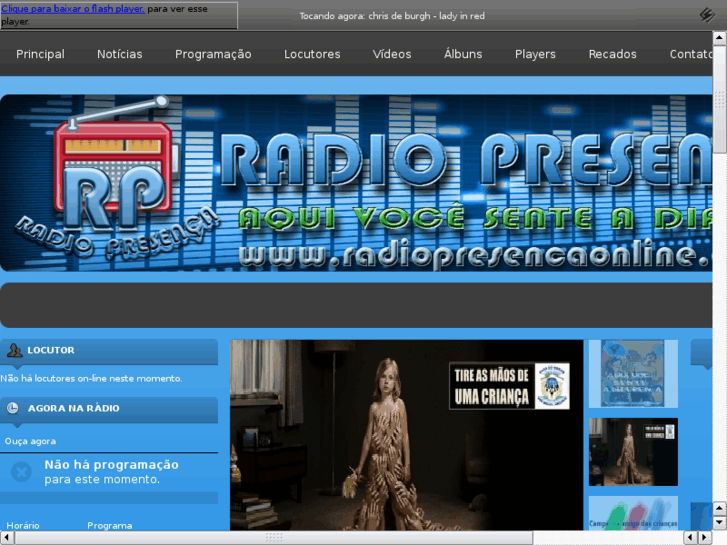Screen dimensions: 727x545
Task: Open Recados page from the nav bar
Action: [612, 54]
